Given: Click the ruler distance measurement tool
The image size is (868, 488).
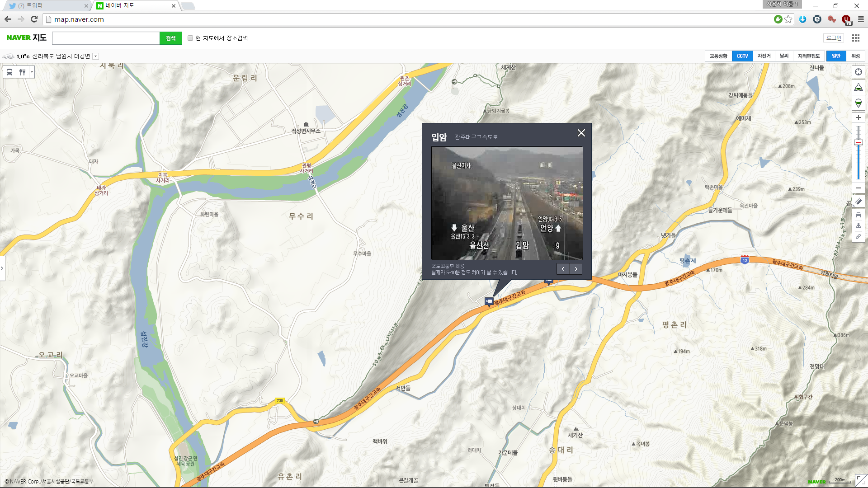Looking at the screenshot, I should [858, 202].
